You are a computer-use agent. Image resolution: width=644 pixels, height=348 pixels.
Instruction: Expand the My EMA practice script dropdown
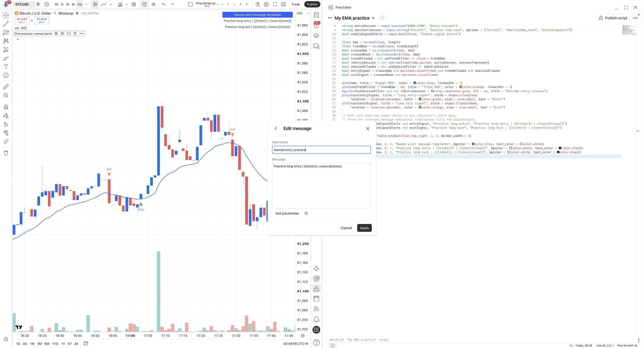pyautogui.click(x=373, y=18)
